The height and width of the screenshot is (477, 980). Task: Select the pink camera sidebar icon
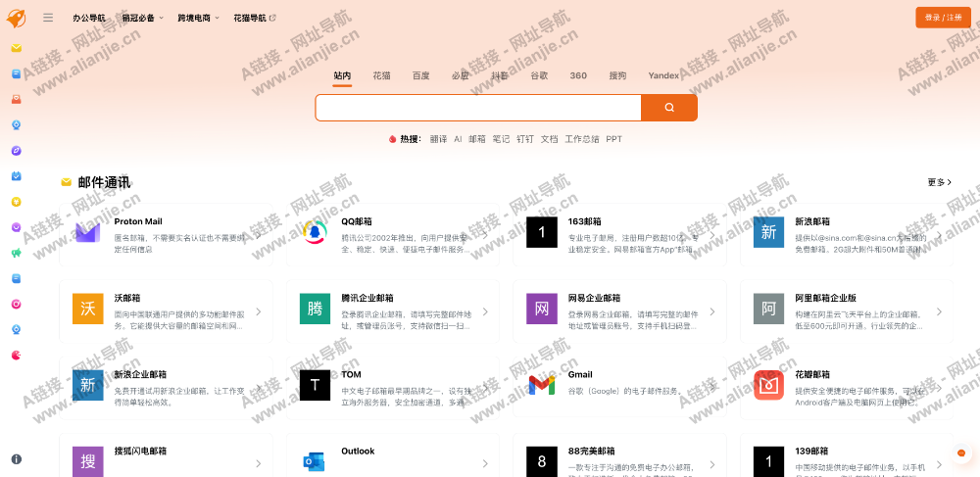coord(17,304)
